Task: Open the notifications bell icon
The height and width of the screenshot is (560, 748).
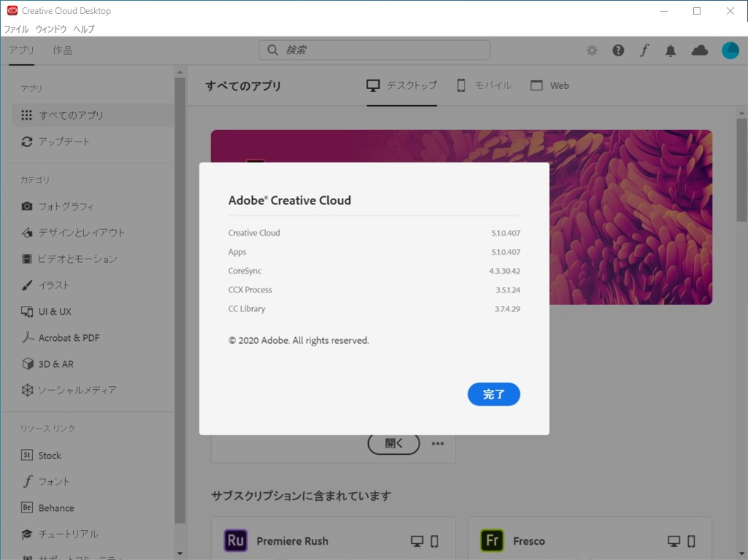Action: pos(671,50)
